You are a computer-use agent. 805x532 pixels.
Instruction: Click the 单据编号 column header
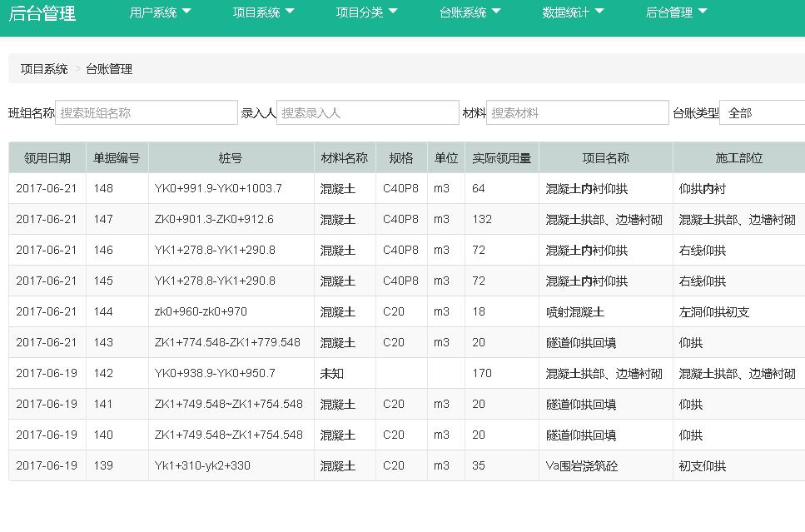tap(117, 158)
